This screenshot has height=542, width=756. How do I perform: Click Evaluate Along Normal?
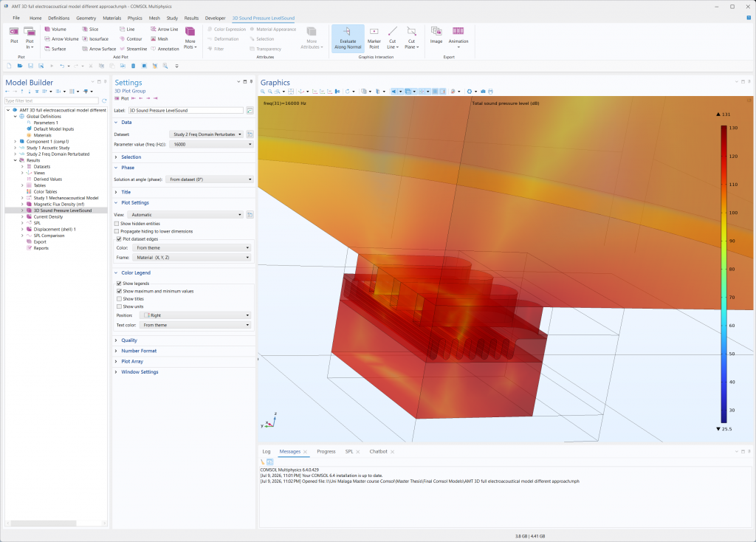pos(348,38)
